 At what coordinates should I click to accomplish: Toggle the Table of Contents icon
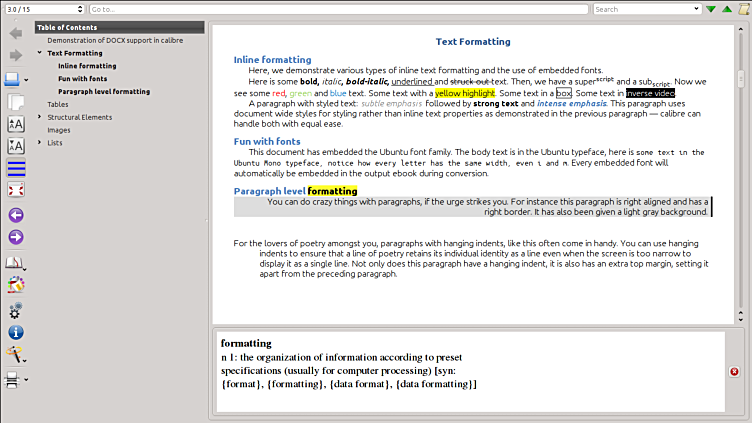(x=16, y=168)
